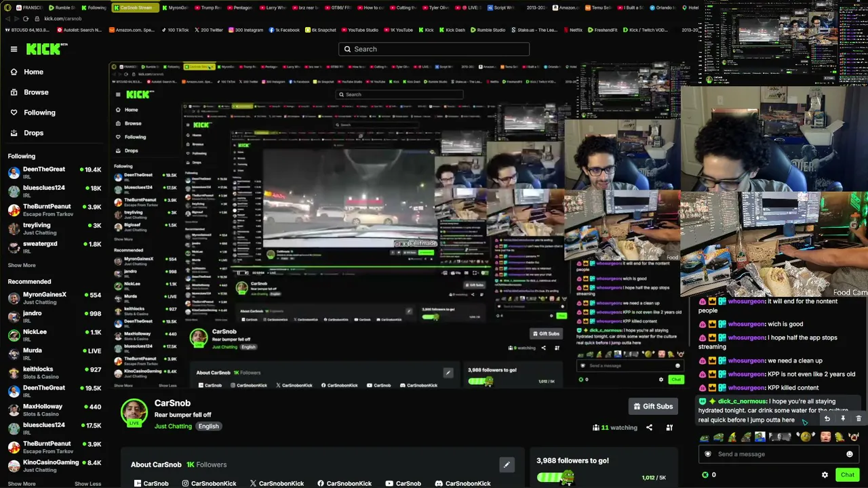The width and height of the screenshot is (868, 488).
Task: Click the main Kick search field
Action: point(434,49)
